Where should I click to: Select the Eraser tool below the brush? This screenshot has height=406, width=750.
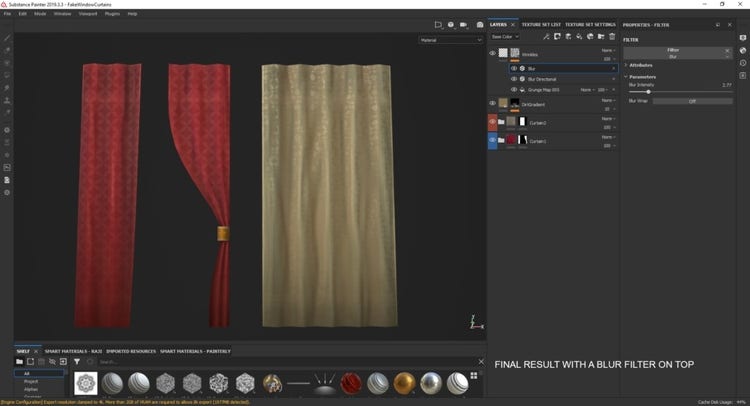[x=7, y=50]
